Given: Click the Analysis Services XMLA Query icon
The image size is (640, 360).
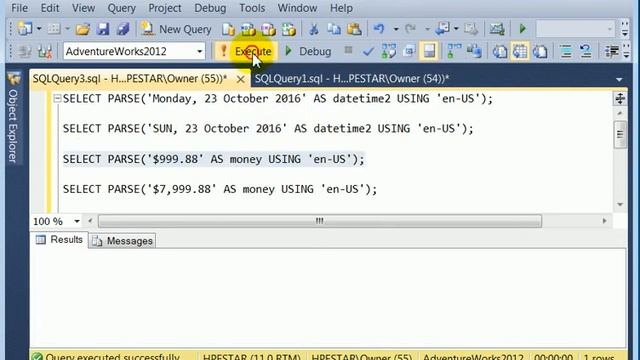Looking at the screenshot, I should [x=289, y=29].
